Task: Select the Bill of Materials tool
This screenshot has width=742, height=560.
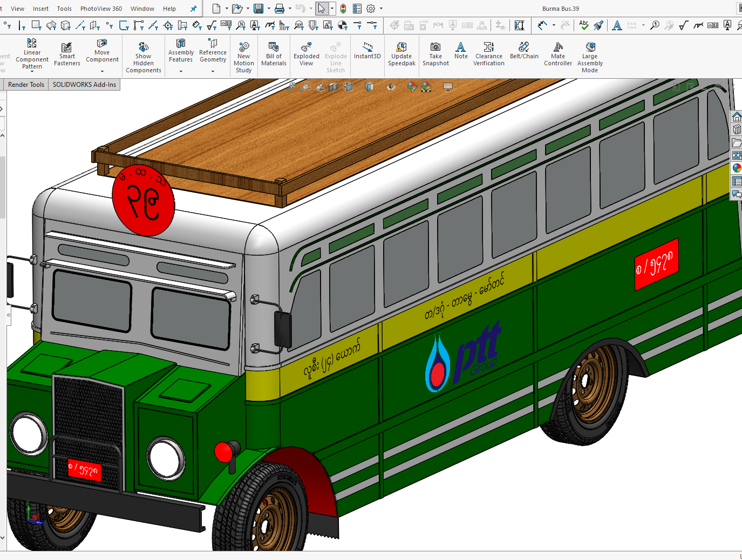Action: 274,54
